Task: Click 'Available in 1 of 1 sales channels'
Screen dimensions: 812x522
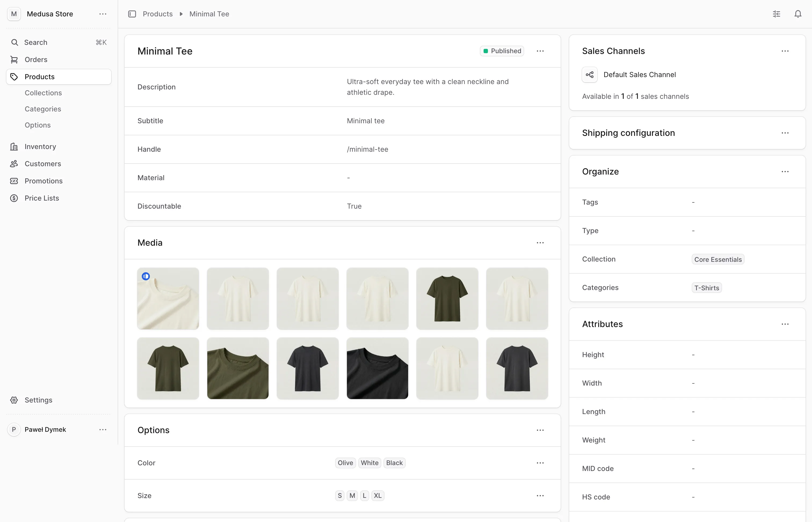Action: (635, 97)
